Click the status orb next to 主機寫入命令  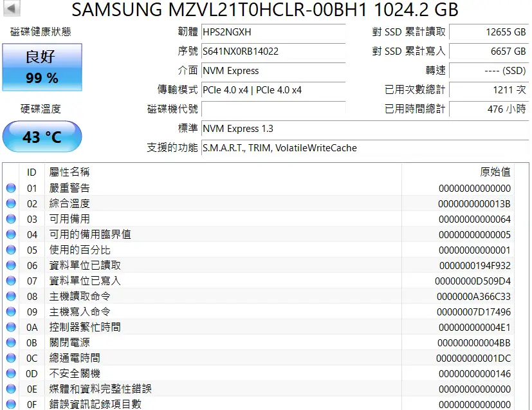point(11,312)
